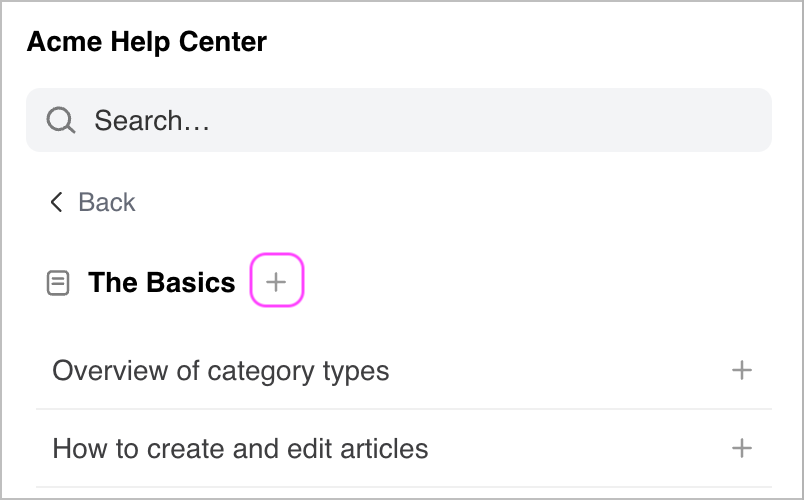
Task: Click the left chevron next to Back
Action: tap(56, 202)
